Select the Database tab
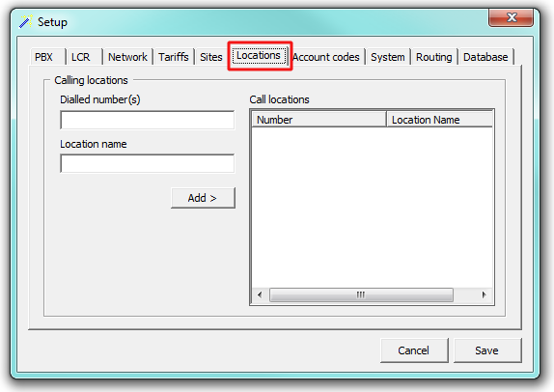Viewport: 554px width, 392px height. click(485, 57)
